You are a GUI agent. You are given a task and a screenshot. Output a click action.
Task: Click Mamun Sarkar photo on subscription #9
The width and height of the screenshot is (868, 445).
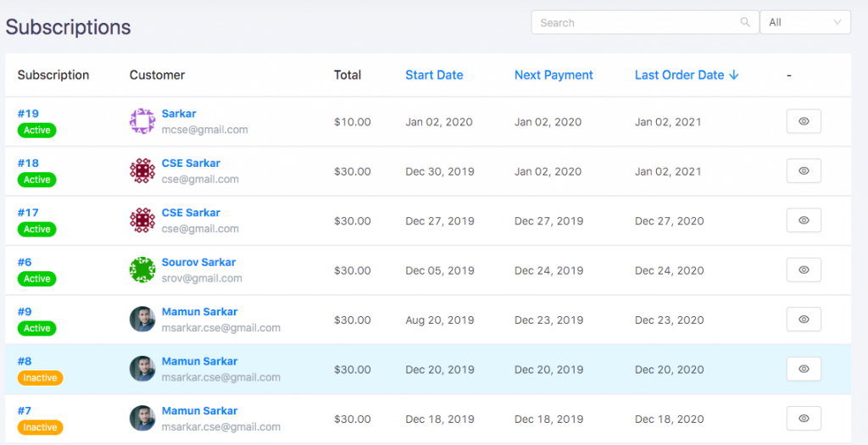click(142, 320)
